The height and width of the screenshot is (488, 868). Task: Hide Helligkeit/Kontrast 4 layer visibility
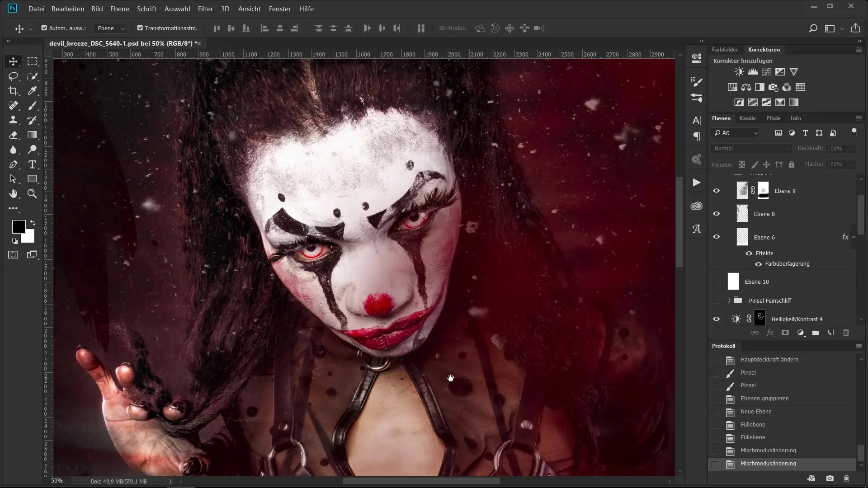[717, 319]
